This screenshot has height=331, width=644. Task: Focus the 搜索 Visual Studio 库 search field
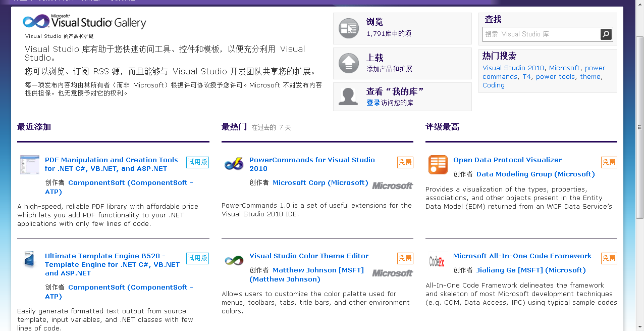pyautogui.click(x=541, y=34)
